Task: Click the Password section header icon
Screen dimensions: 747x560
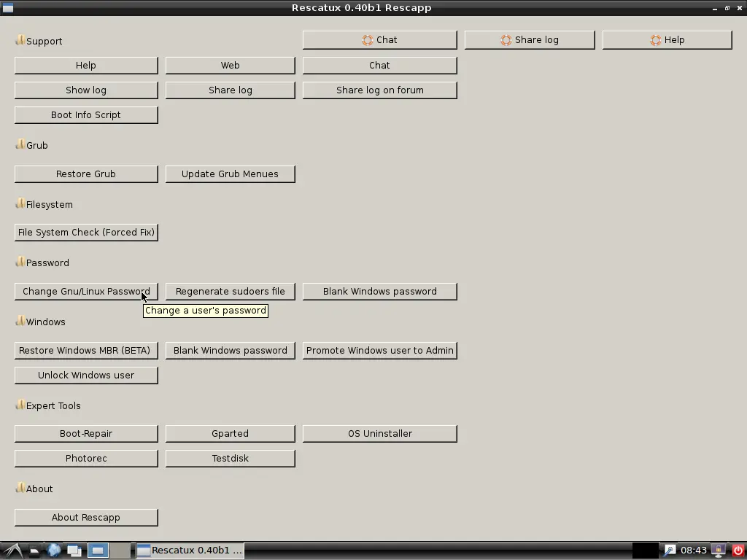Action: point(20,262)
